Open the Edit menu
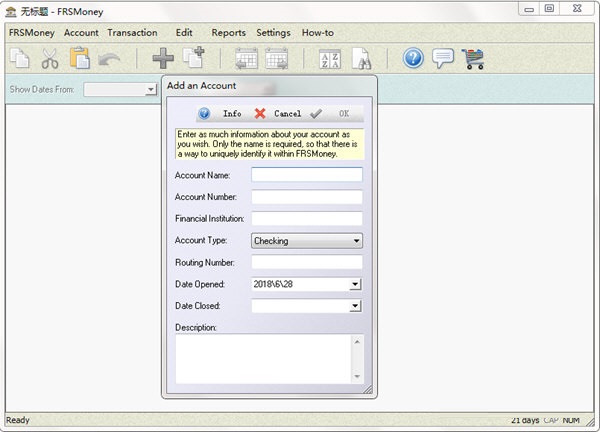 (x=184, y=33)
